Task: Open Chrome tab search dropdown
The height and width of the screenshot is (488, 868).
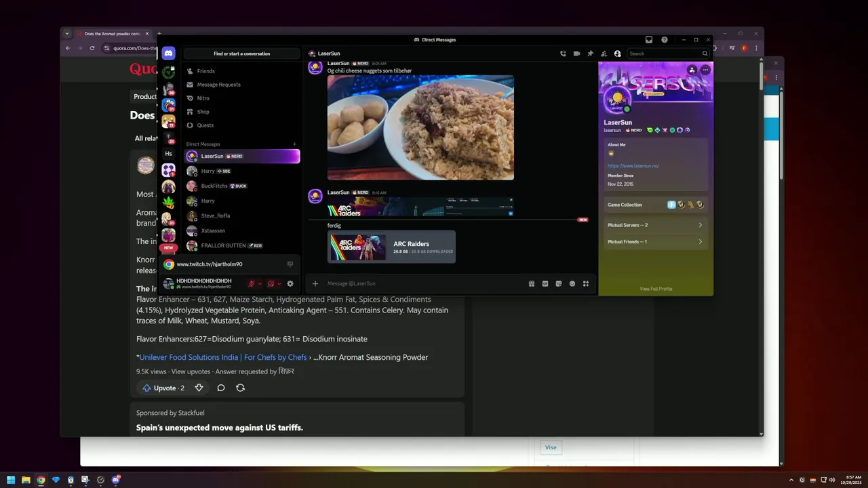Action: 66,33
